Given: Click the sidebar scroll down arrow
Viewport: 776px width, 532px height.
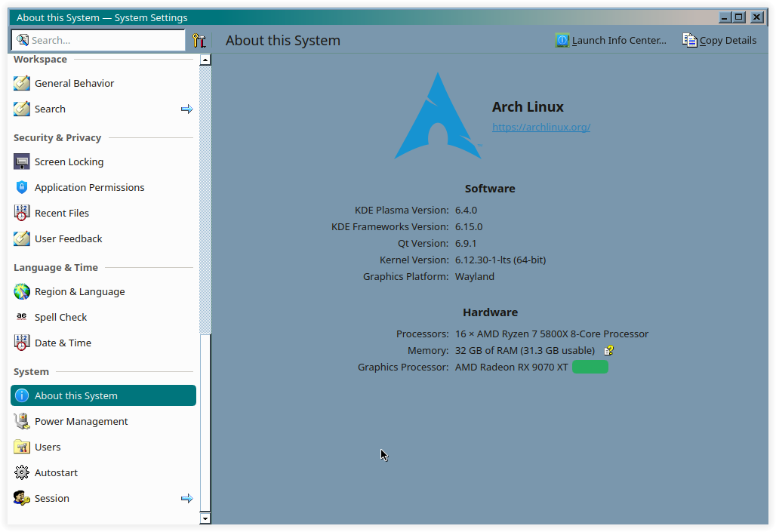Looking at the screenshot, I should [x=205, y=518].
